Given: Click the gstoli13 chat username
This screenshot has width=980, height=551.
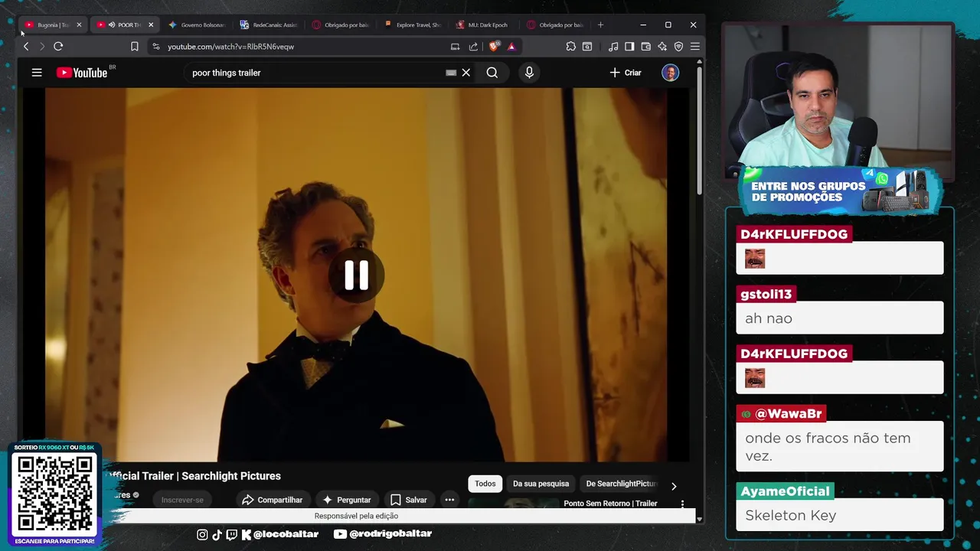Looking at the screenshot, I should [x=766, y=294].
